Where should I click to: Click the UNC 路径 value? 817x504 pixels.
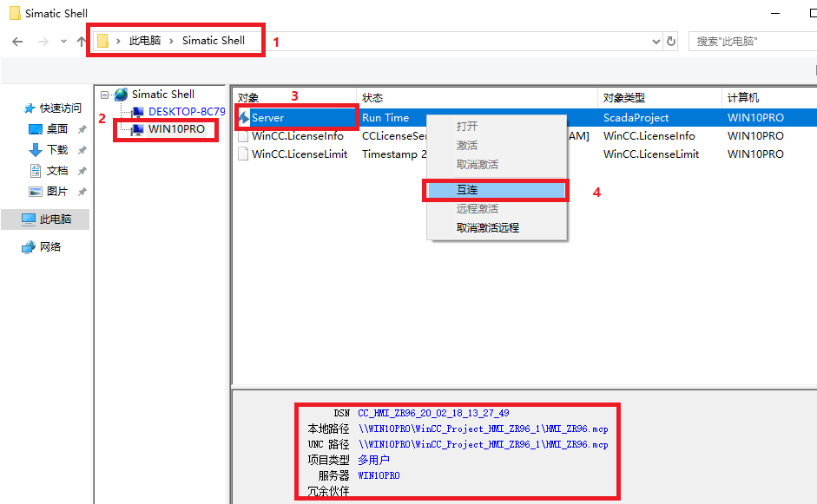484,445
